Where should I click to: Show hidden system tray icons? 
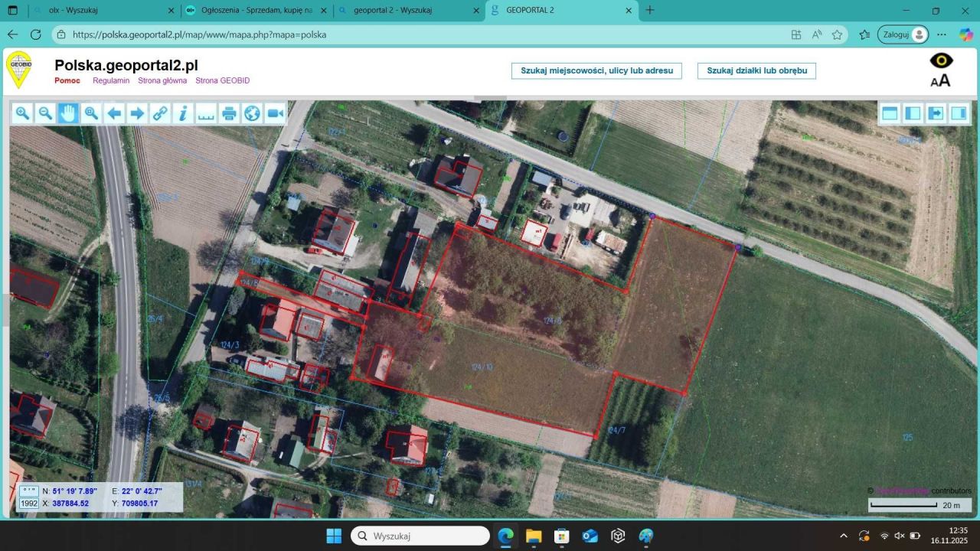844,536
